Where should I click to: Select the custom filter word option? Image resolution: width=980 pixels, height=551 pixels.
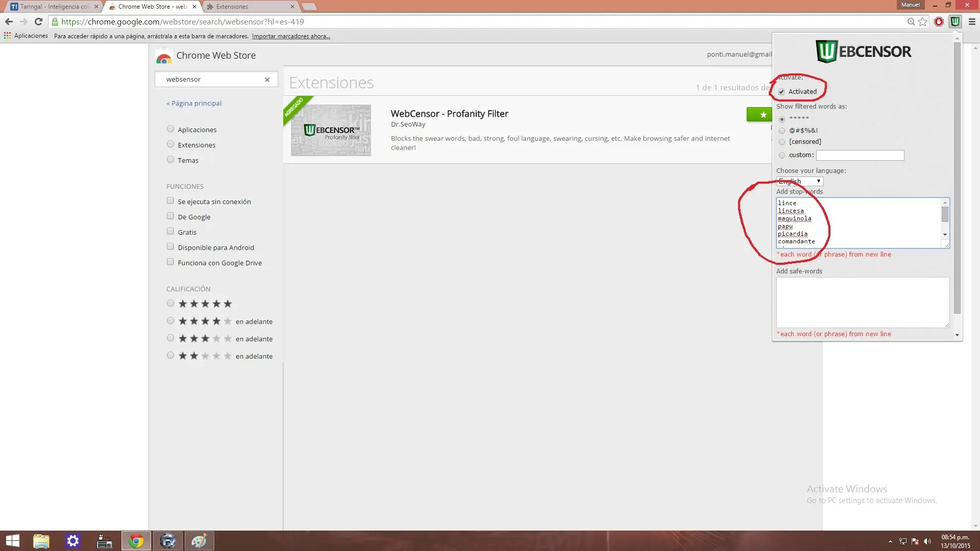click(782, 155)
